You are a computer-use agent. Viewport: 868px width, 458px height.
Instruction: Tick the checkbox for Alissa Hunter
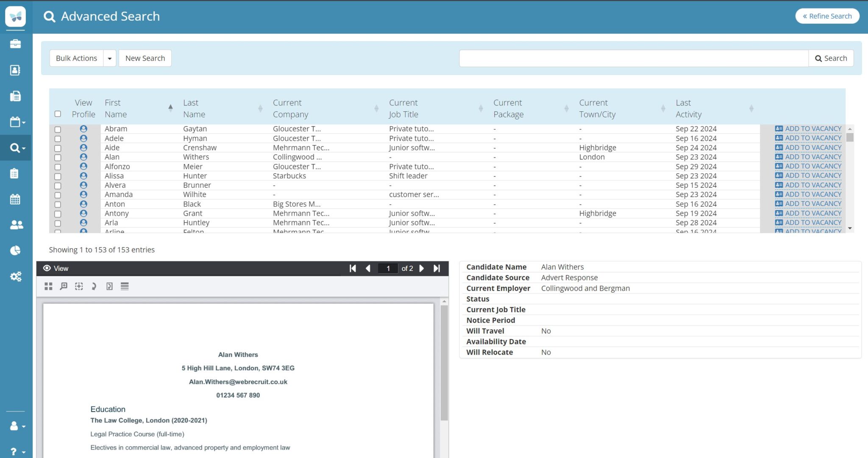pyautogui.click(x=58, y=176)
